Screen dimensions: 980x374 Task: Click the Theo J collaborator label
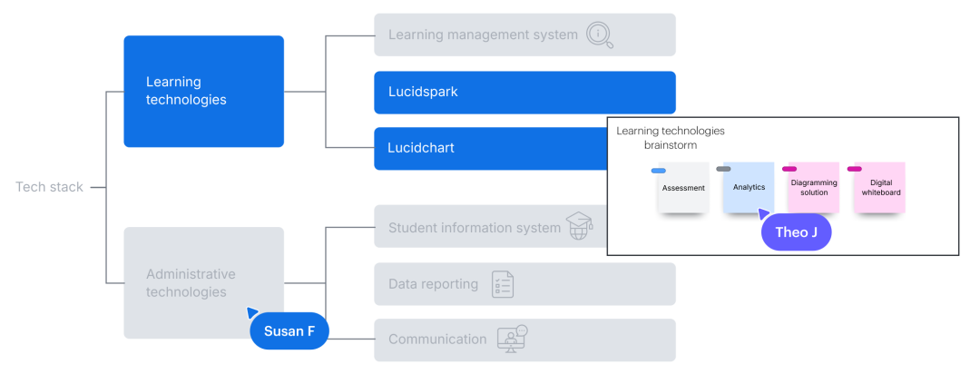pyautogui.click(x=797, y=232)
